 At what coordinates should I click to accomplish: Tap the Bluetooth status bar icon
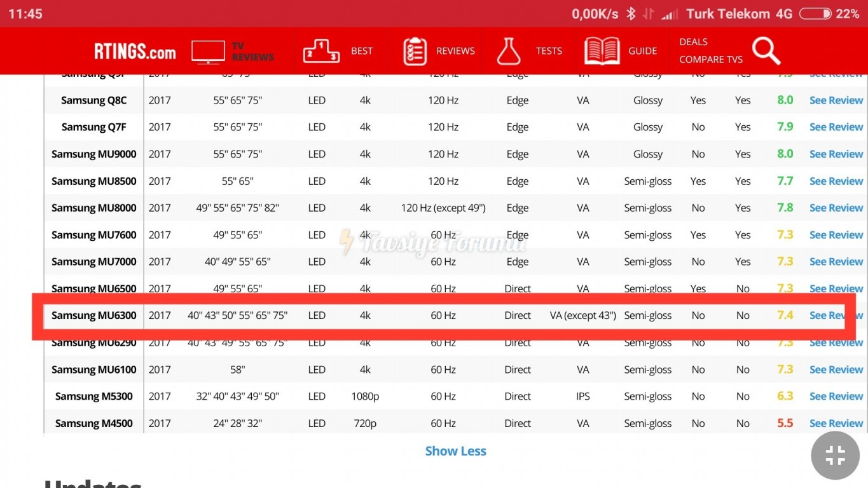coord(631,14)
